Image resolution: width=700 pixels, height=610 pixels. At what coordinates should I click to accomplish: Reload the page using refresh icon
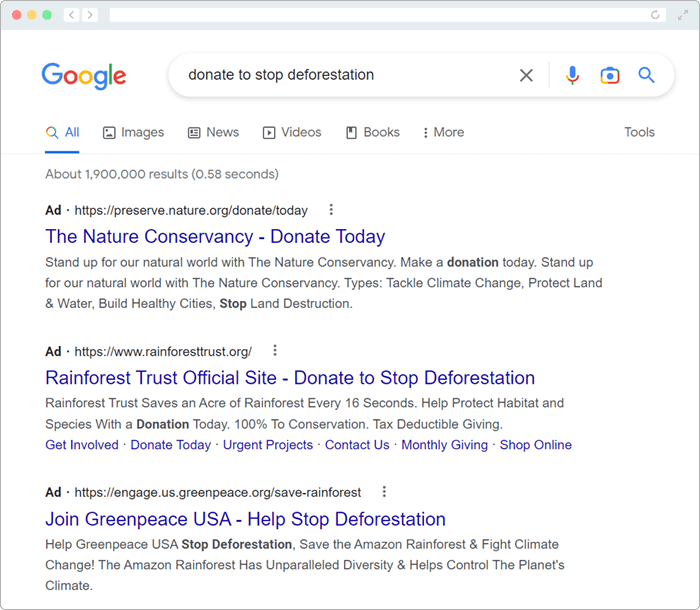pyautogui.click(x=655, y=15)
